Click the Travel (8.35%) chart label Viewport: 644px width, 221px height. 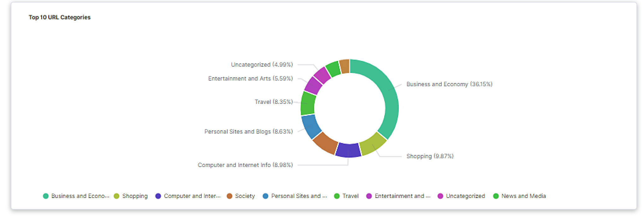[273, 102]
